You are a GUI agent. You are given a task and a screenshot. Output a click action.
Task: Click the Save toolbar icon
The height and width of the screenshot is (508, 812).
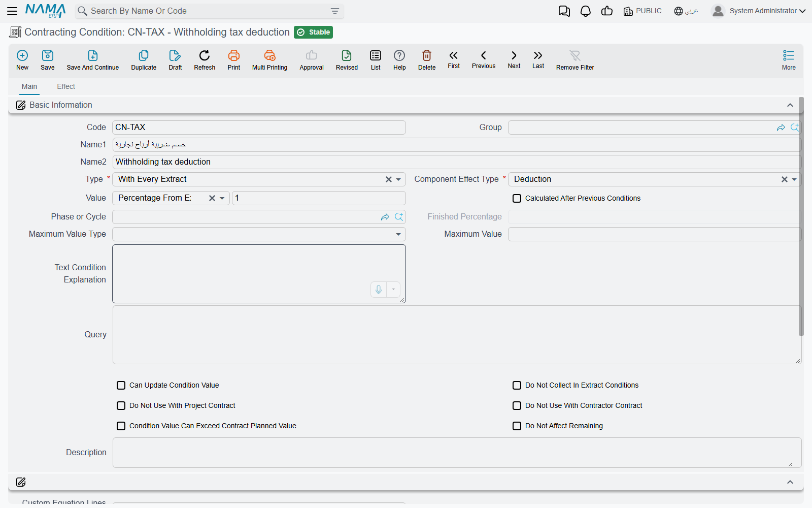[x=48, y=55]
